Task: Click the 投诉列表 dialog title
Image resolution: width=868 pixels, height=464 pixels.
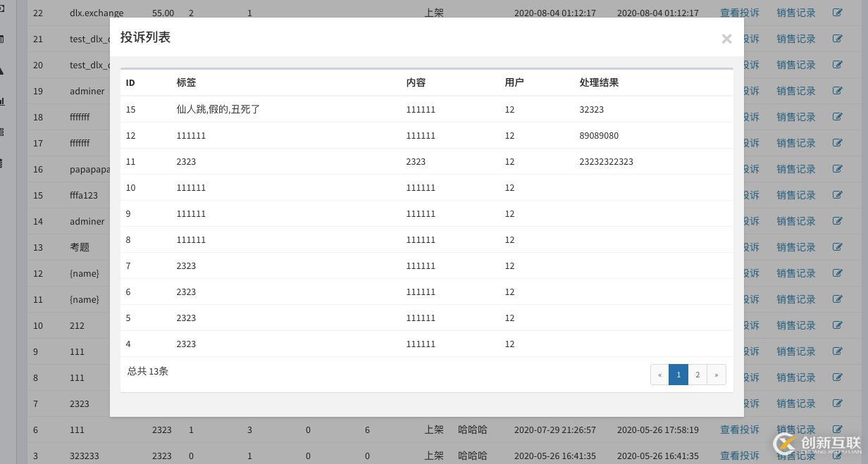Action: click(145, 37)
